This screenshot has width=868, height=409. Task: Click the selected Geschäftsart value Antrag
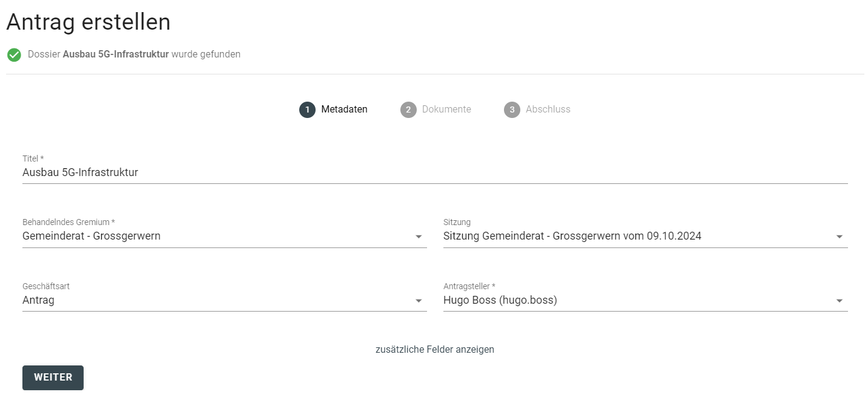(x=38, y=300)
